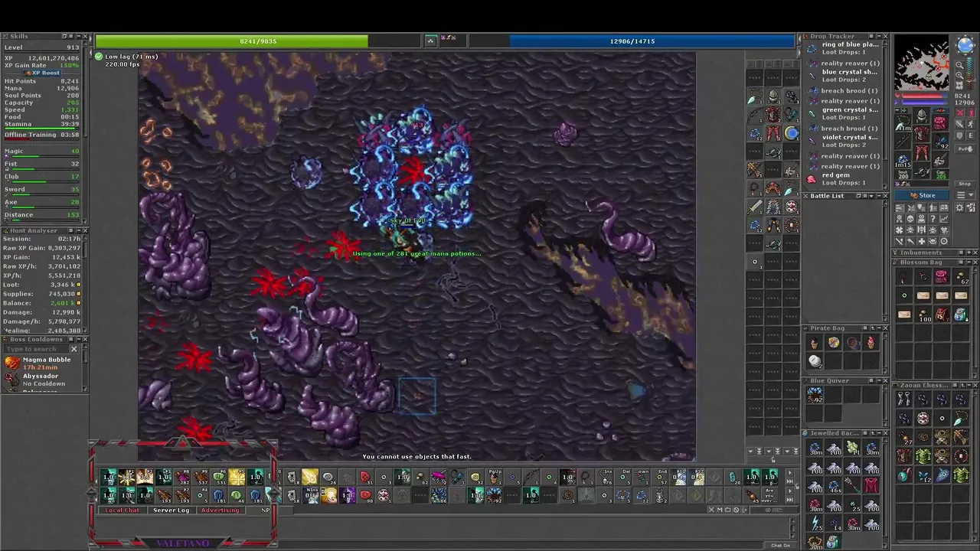980x551 pixels.
Task: Click the ring of blue plasma loot icon
Action: pyautogui.click(x=812, y=49)
